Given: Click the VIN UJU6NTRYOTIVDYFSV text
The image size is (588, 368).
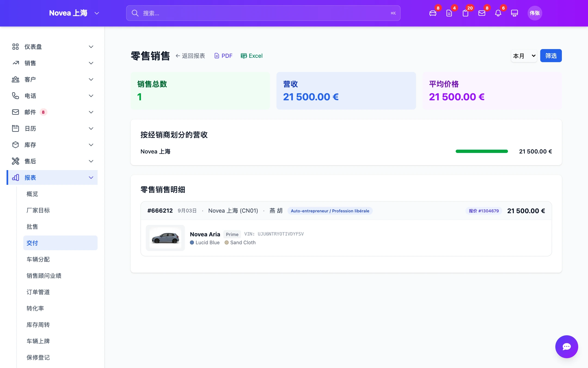Looking at the screenshot, I should [274, 234].
